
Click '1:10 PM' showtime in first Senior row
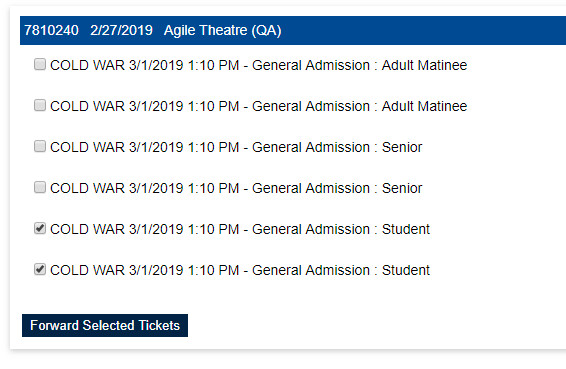click(x=213, y=147)
